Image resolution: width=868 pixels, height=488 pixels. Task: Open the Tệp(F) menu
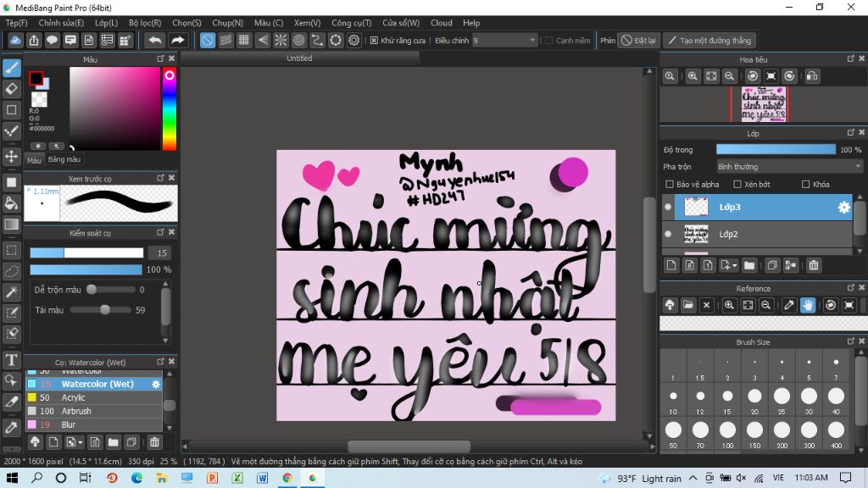pyautogui.click(x=17, y=23)
